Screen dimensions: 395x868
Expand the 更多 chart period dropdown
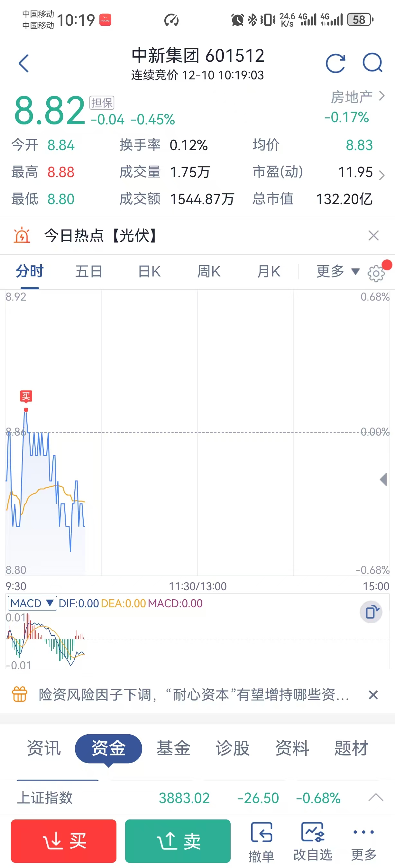tap(338, 271)
